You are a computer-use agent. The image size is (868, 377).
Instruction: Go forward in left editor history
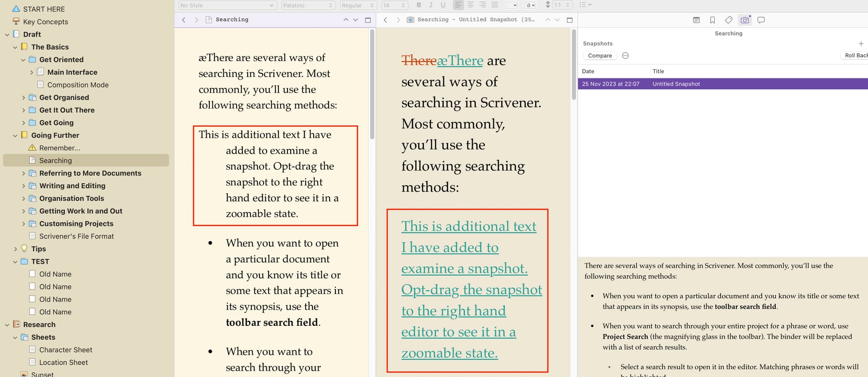point(196,20)
